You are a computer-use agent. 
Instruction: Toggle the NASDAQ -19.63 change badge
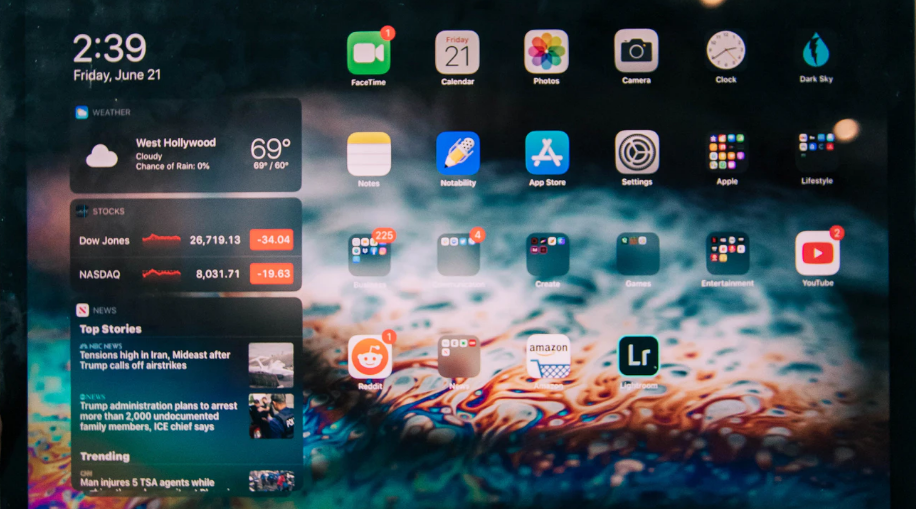pos(271,273)
